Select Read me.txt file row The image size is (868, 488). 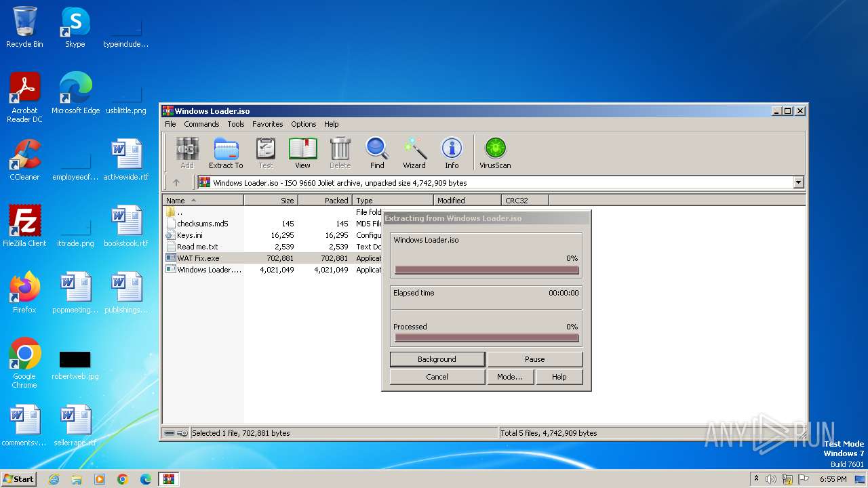coord(273,247)
